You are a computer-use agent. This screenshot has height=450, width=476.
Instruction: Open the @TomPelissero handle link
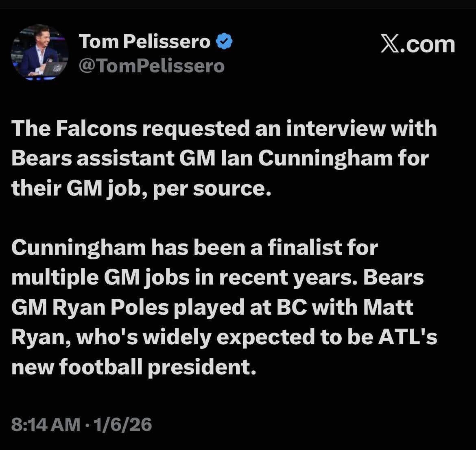tap(151, 65)
